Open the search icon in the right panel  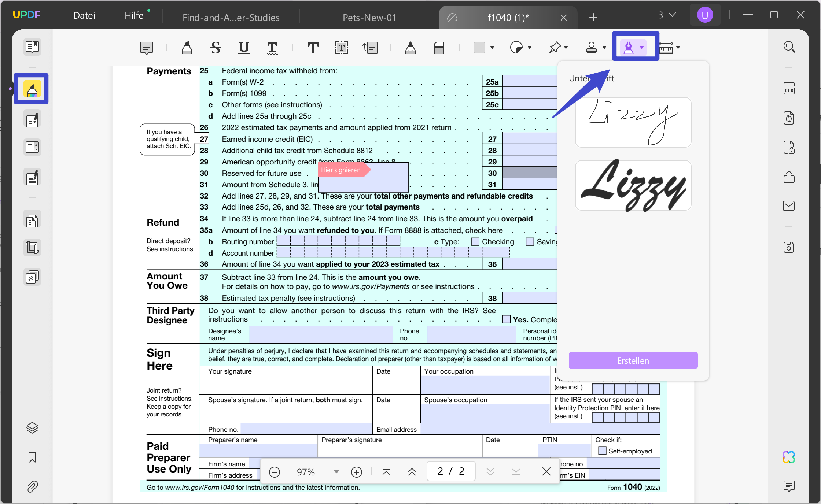pyautogui.click(x=789, y=47)
